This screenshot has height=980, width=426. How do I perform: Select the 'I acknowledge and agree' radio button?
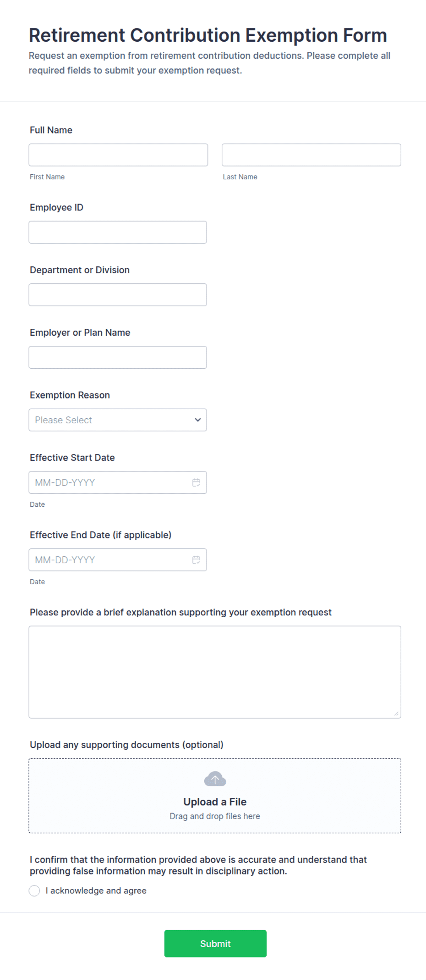click(34, 891)
